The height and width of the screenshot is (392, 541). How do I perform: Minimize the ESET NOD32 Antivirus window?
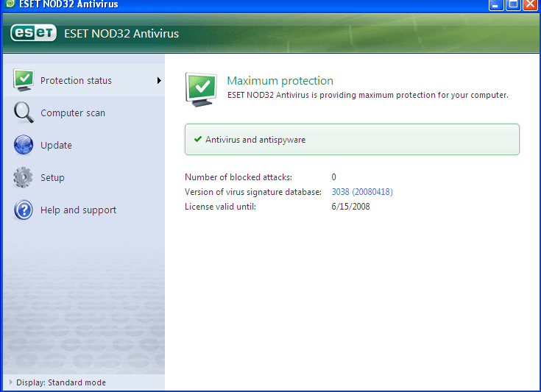[x=496, y=4]
